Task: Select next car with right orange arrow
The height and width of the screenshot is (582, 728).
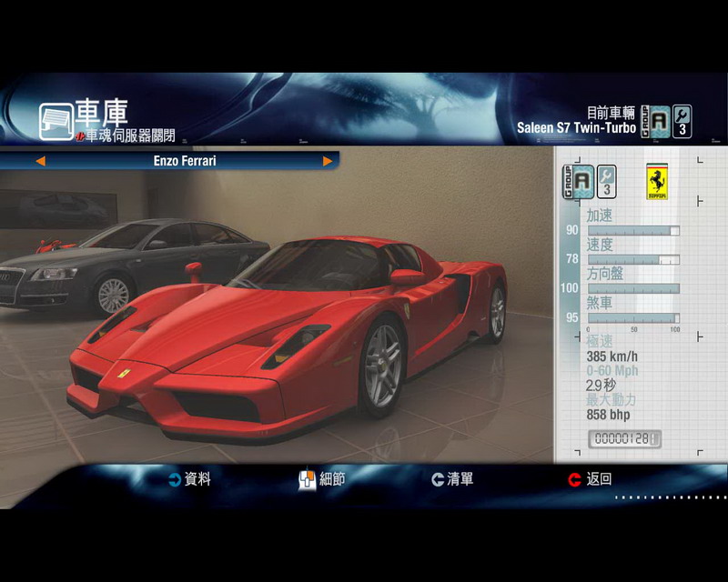Action: tap(328, 161)
